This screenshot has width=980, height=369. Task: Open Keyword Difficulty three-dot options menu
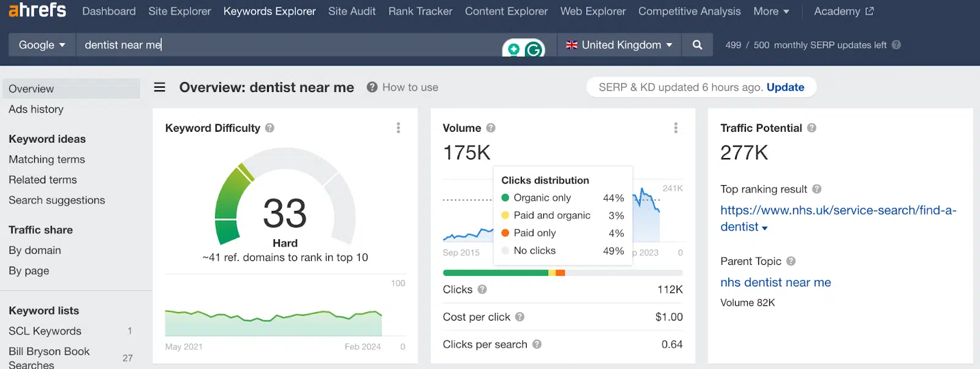click(x=398, y=127)
